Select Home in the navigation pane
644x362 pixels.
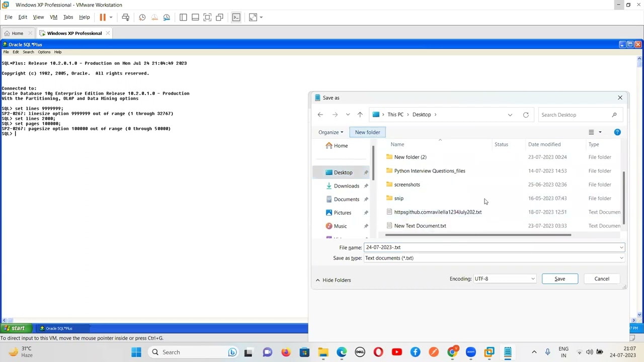(x=341, y=146)
